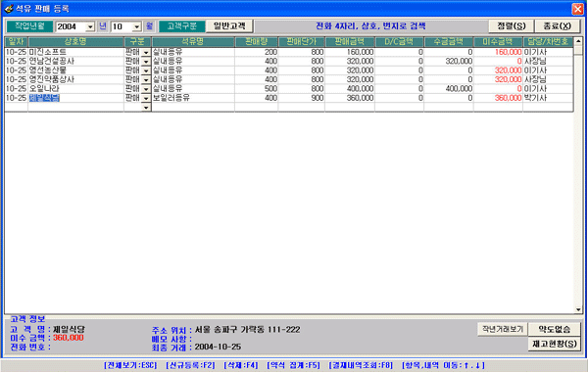This screenshot has width=588, height=372.
Task: Click the scrollbar up arrow
Action: 578,41
